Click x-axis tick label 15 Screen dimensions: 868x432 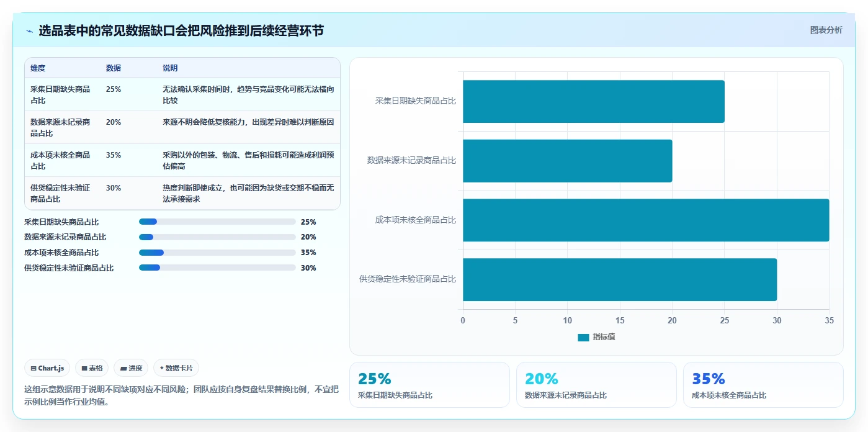coord(620,320)
